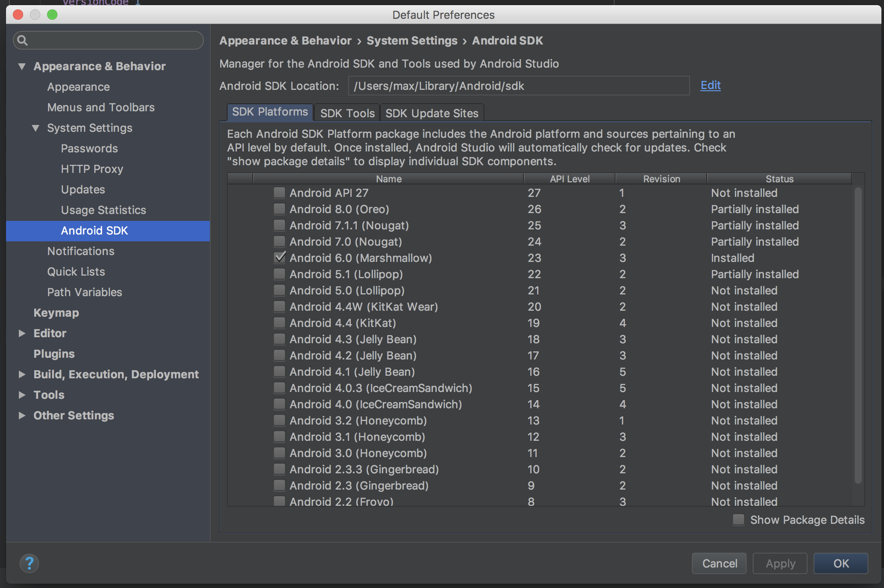Viewport: 884px width, 588px height.
Task: Open HTTP Proxy settings page
Action: click(x=92, y=169)
